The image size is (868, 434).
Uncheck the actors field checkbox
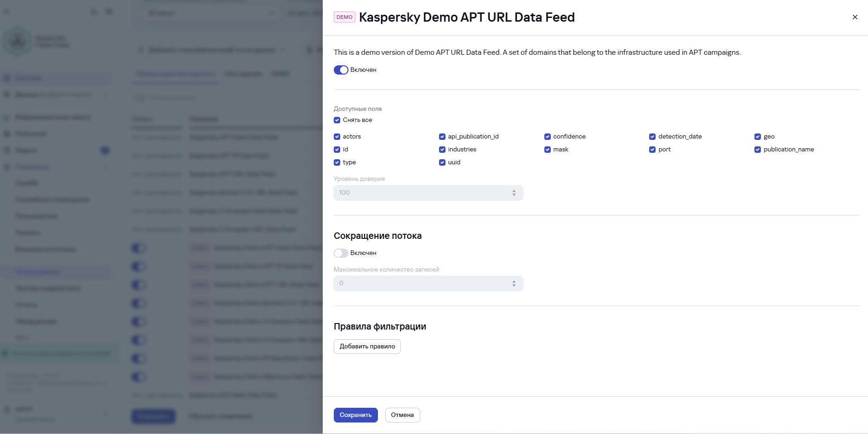[337, 137]
